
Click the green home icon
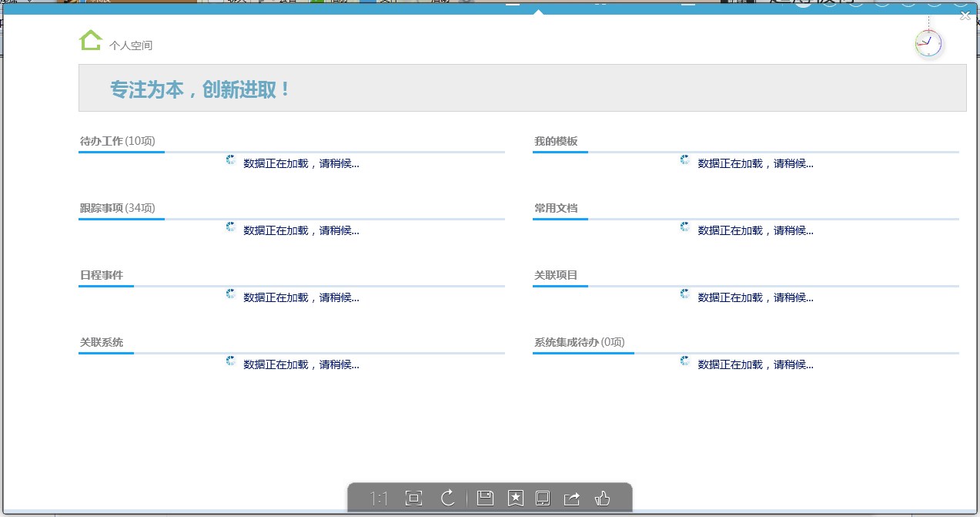coord(90,41)
